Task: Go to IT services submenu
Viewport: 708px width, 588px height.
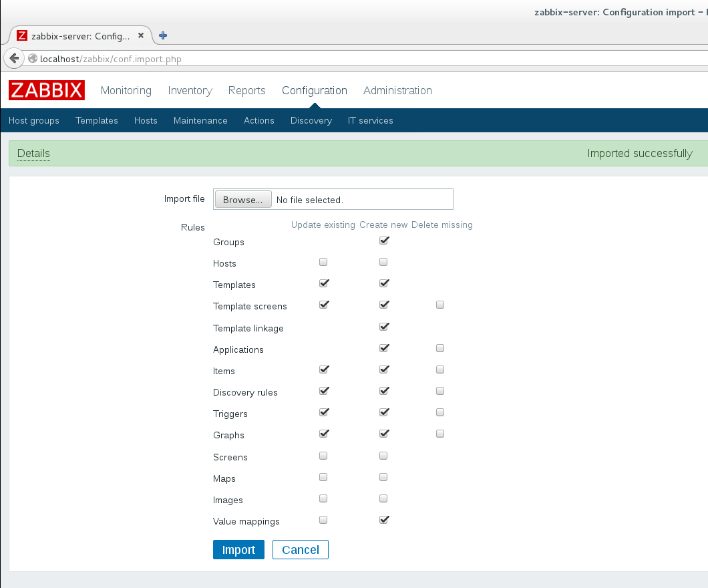Action: click(370, 120)
